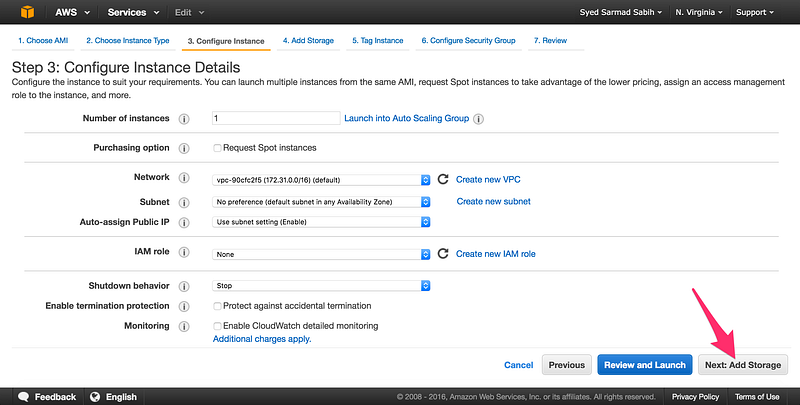The image size is (800, 405).
Task: Open the Edit menu in top bar
Action: click(189, 12)
